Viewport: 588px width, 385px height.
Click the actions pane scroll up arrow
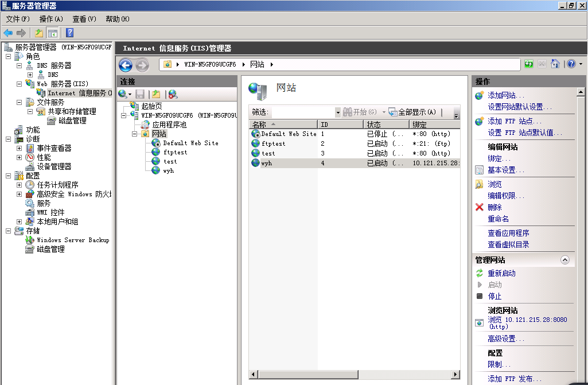click(581, 92)
